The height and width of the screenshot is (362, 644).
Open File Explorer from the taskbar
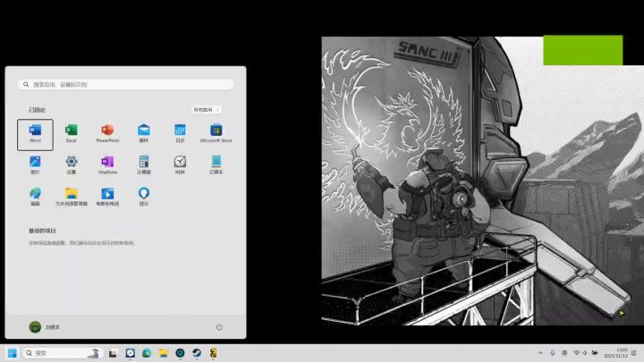[x=164, y=353]
